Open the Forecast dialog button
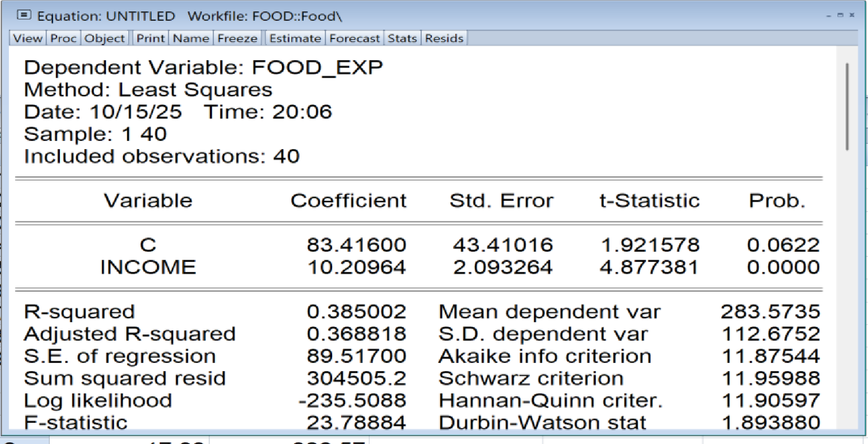The image size is (868, 444). [354, 38]
